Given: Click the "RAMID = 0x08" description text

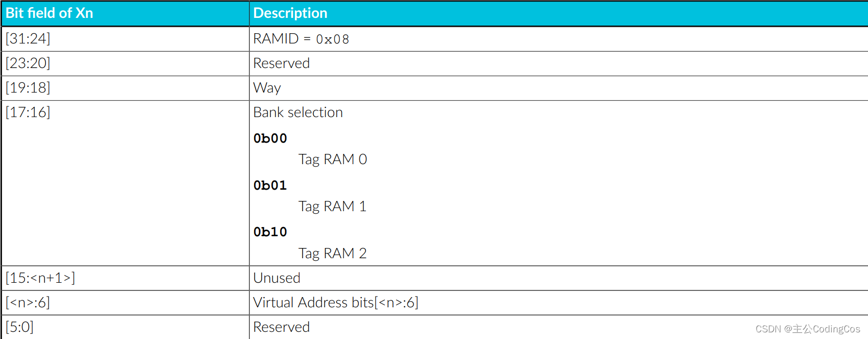Looking at the screenshot, I should tap(301, 39).
